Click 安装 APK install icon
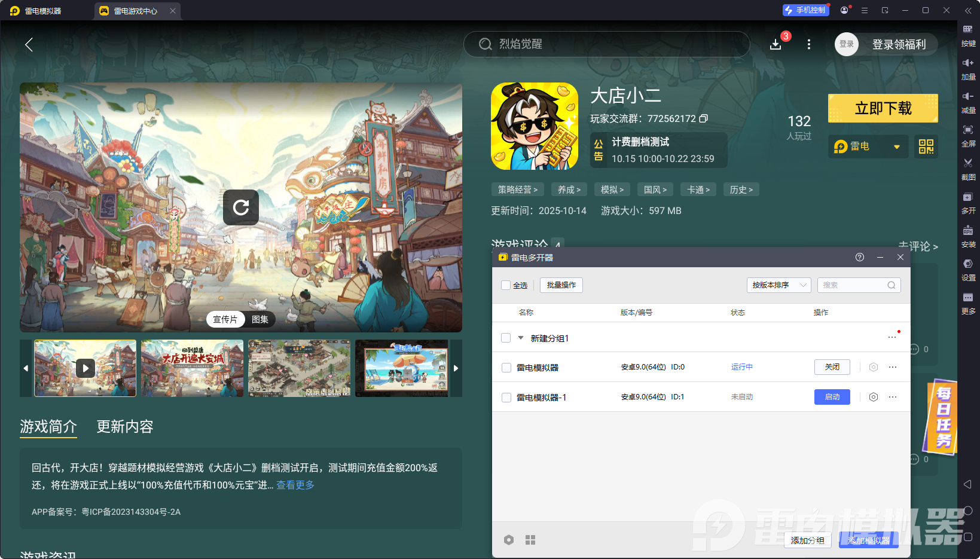 (968, 236)
